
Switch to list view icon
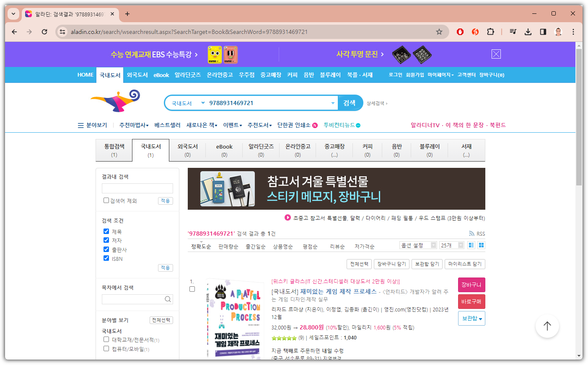pos(471,245)
